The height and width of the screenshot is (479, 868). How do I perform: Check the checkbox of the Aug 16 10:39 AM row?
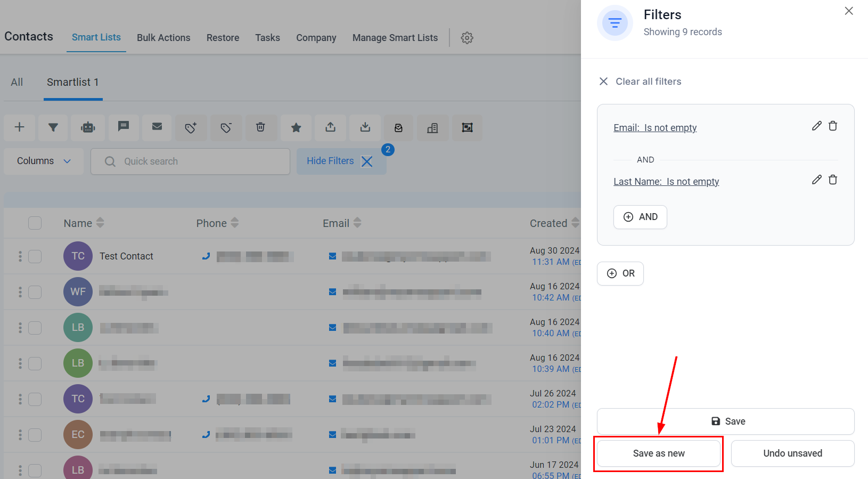(35, 363)
